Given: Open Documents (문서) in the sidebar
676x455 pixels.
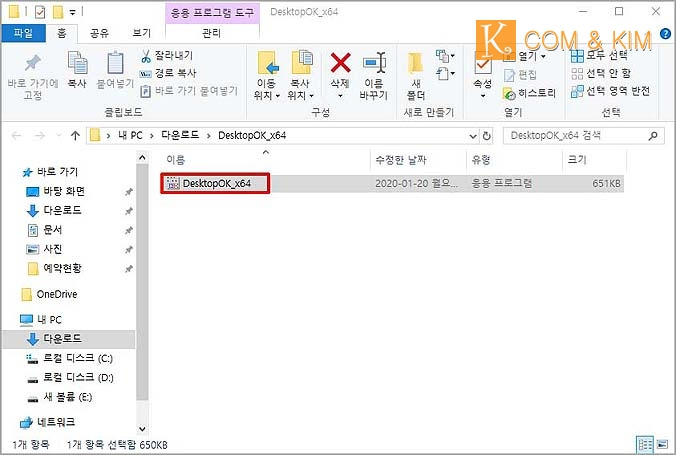Looking at the screenshot, I should click(x=45, y=230).
